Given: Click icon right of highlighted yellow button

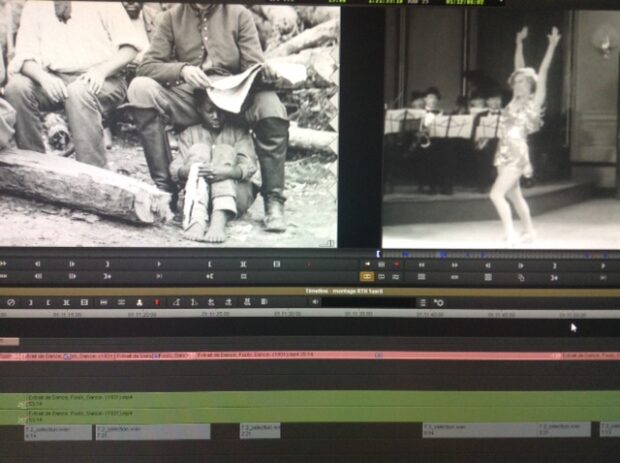Looking at the screenshot, I should [382, 277].
